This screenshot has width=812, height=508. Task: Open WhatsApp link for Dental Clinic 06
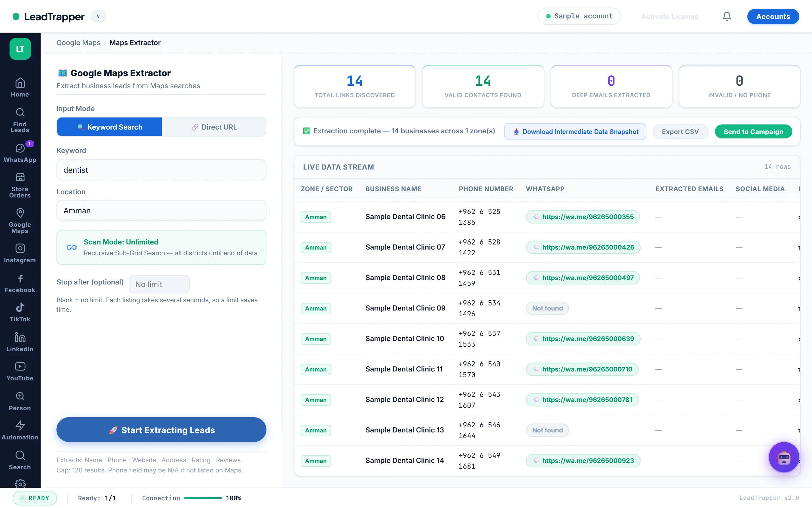583,217
